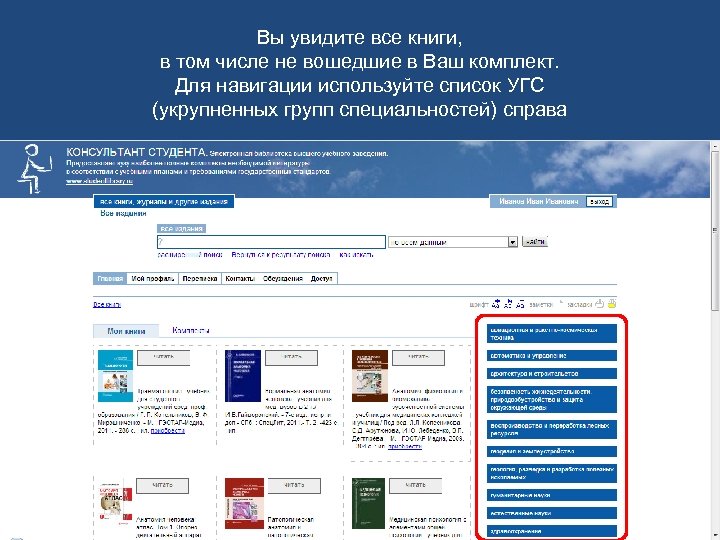Open the расширенный поиск link
The width and height of the screenshot is (720, 540).
tap(190, 255)
